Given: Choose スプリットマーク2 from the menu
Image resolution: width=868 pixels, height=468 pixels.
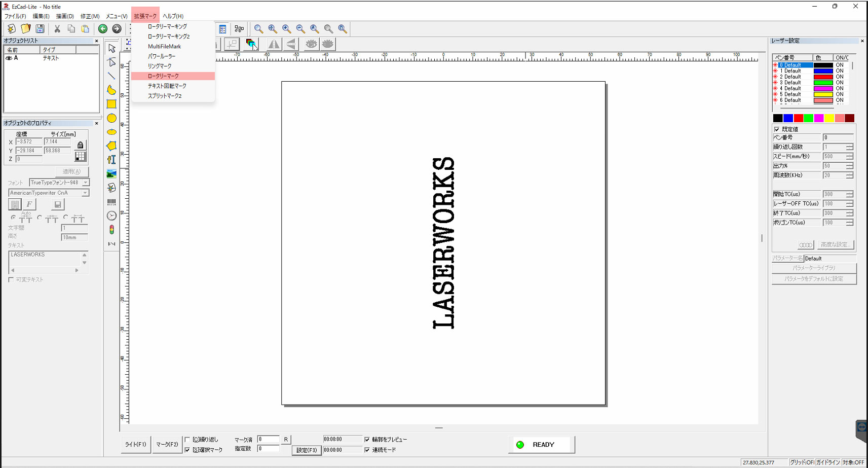Looking at the screenshot, I should point(173,96).
